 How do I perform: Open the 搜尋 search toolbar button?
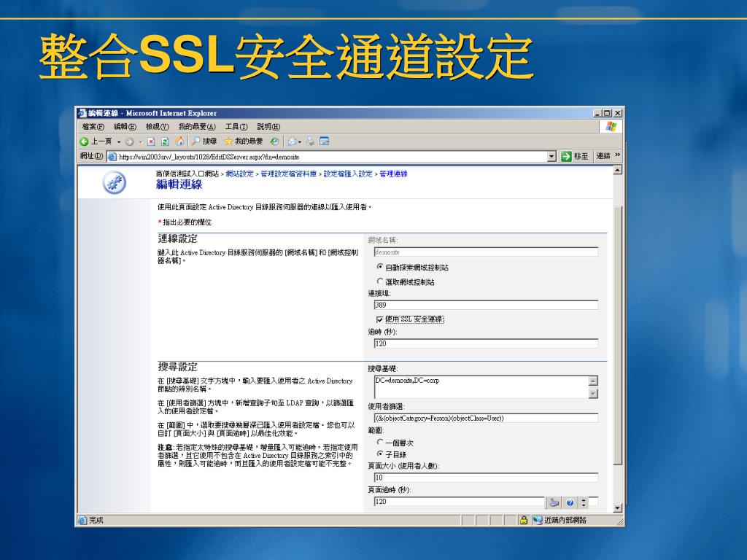click(x=204, y=141)
